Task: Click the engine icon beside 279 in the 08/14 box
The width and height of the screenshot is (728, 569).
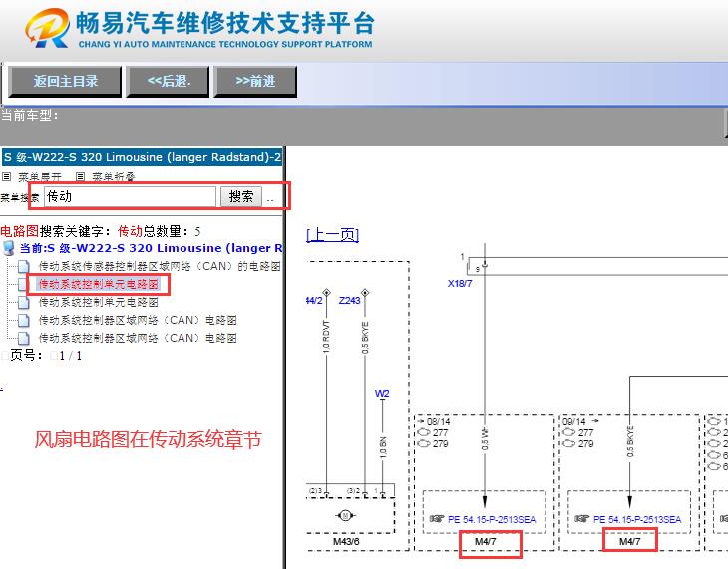Action: tap(424, 443)
